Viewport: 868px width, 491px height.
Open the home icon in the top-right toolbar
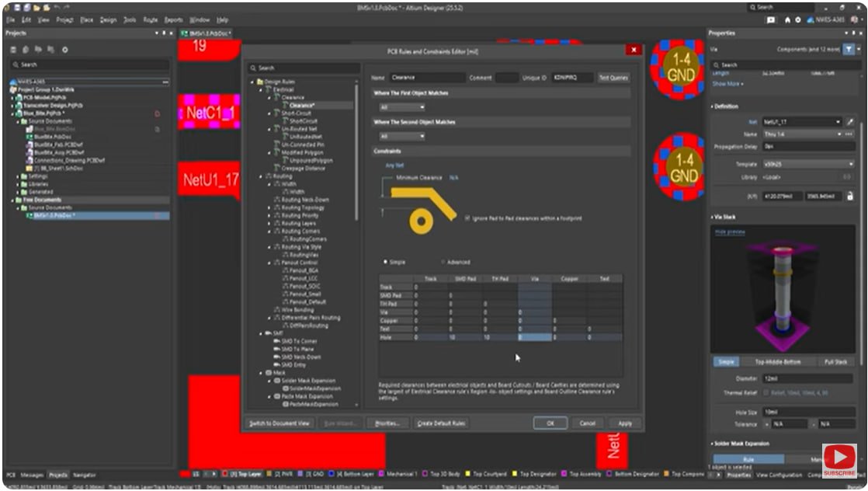coord(787,20)
